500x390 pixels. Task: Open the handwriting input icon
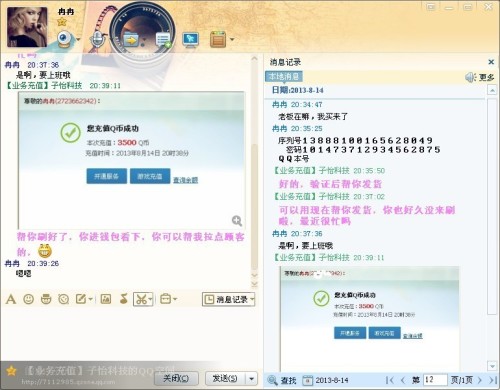point(81,299)
